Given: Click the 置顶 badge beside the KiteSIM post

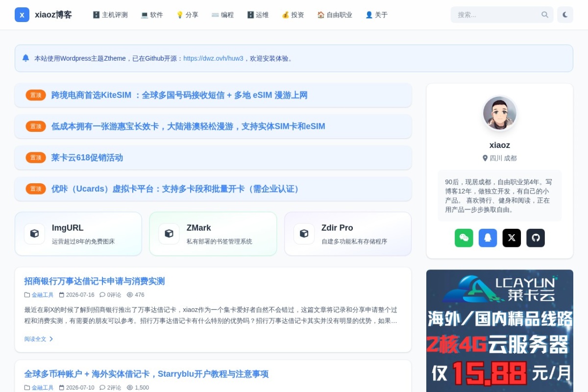Looking at the screenshot, I should (x=36, y=95).
